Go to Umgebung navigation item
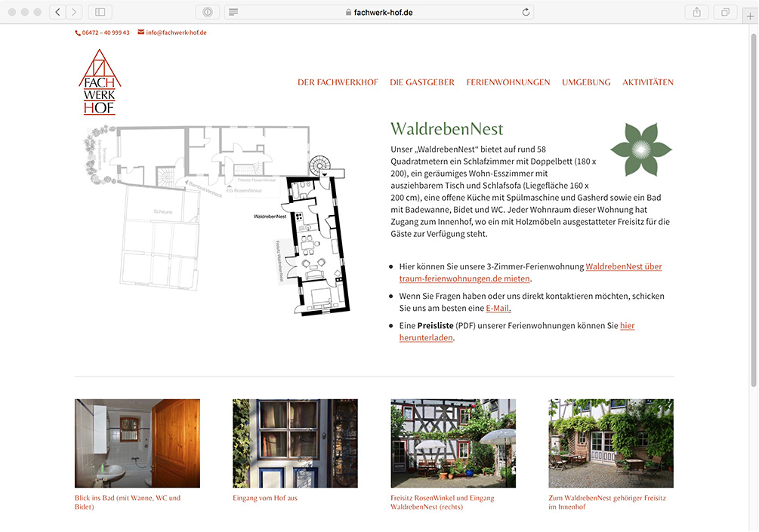The height and width of the screenshot is (532, 759). pos(586,82)
